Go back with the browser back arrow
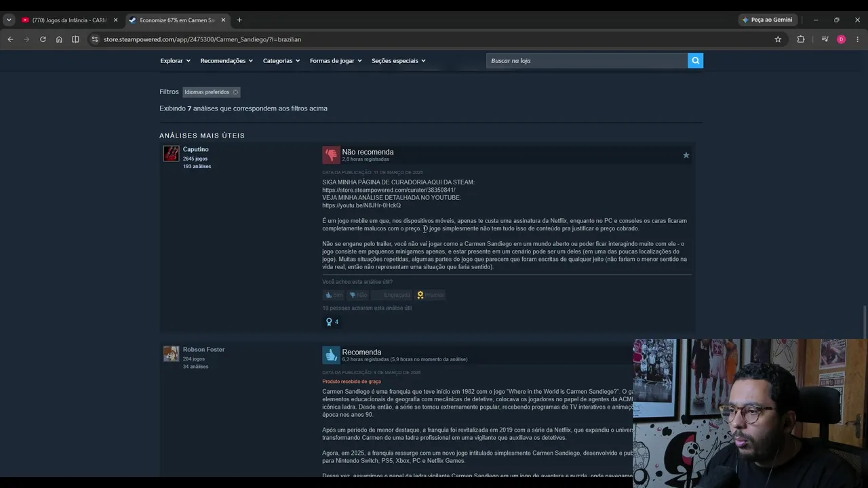 tap(10, 39)
